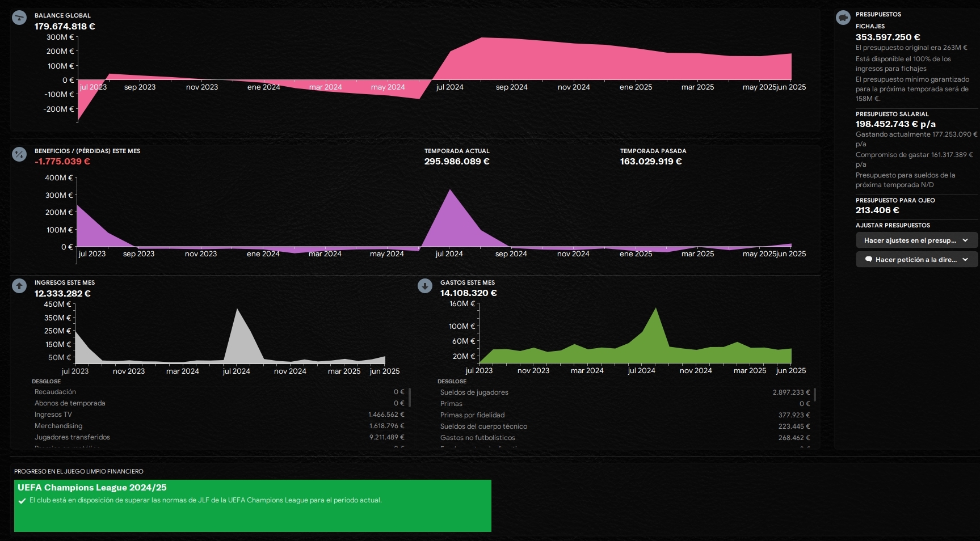The image size is (980, 541).
Task: Select the Recaudación row
Action: 219,392
